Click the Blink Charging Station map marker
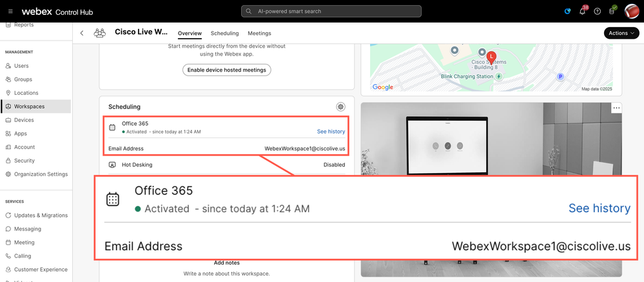The width and height of the screenshot is (644, 282). pos(498,76)
